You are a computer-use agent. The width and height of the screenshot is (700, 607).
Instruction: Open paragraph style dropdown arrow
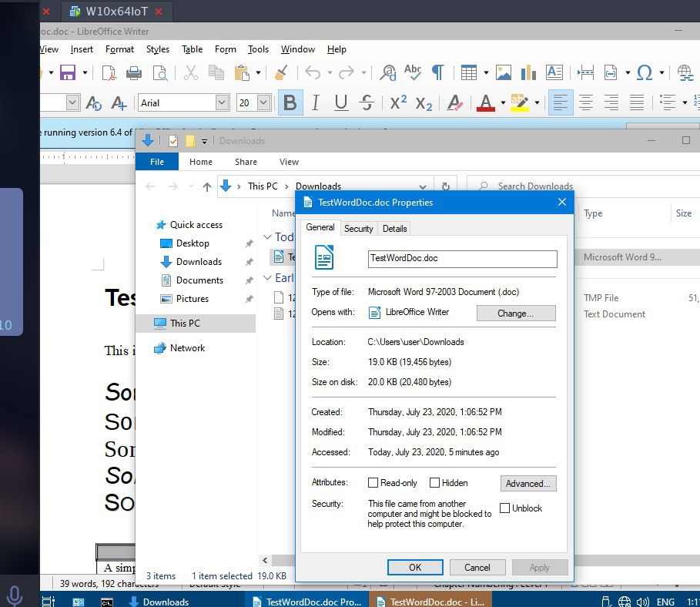(x=72, y=102)
